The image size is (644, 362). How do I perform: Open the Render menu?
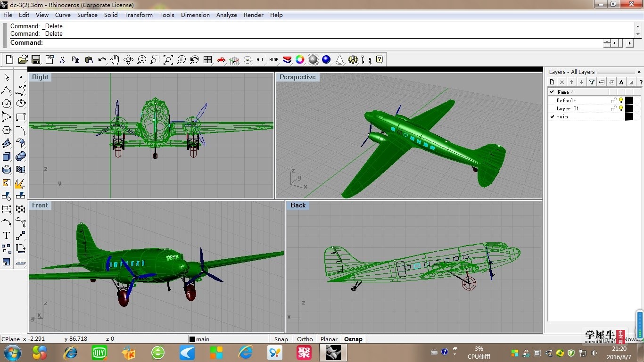click(x=254, y=15)
